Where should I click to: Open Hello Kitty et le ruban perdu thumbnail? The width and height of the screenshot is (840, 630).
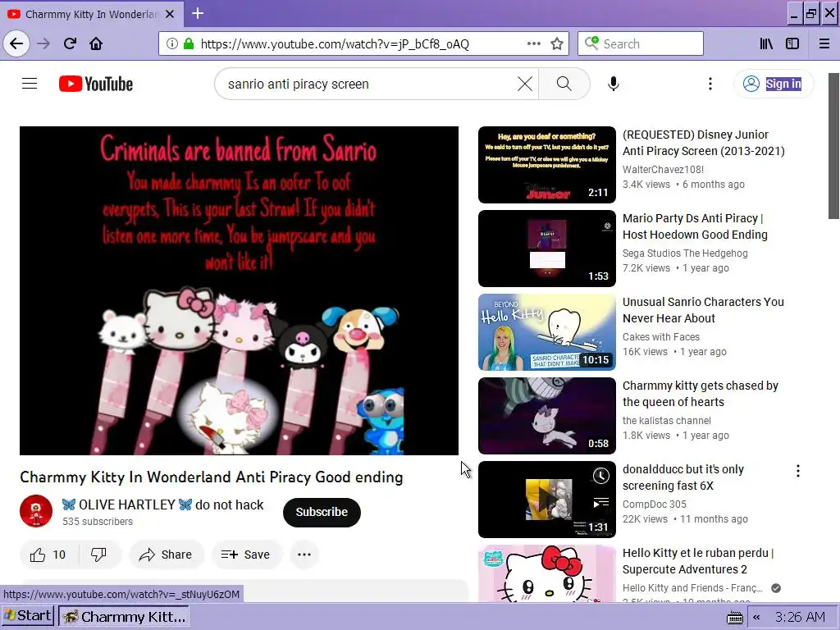tap(547, 573)
